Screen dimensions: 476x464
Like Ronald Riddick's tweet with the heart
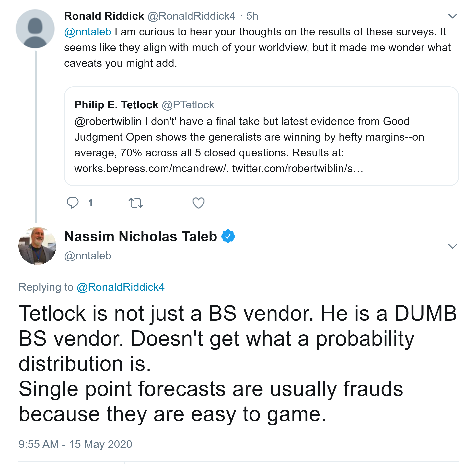pyautogui.click(x=199, y=203)
